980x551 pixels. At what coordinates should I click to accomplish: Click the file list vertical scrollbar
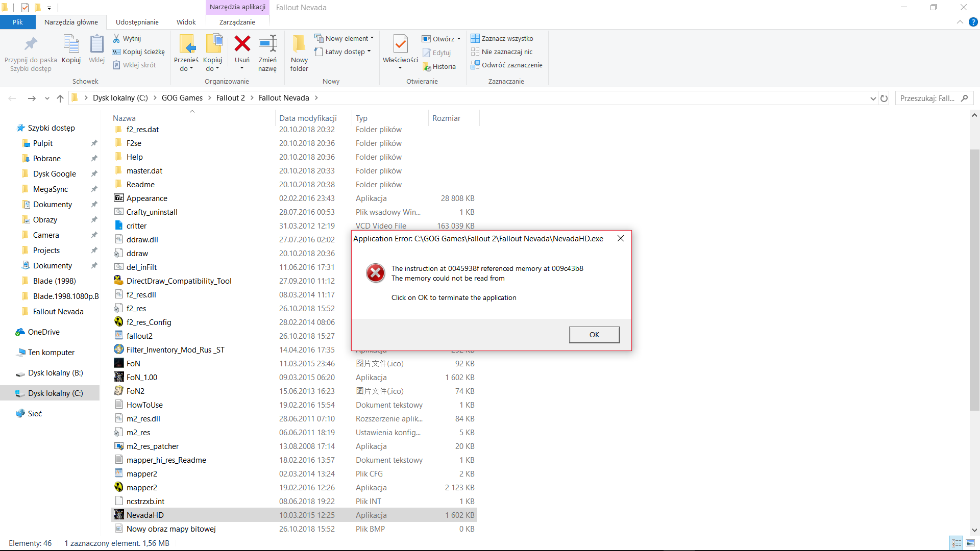(x=974, y=280)
